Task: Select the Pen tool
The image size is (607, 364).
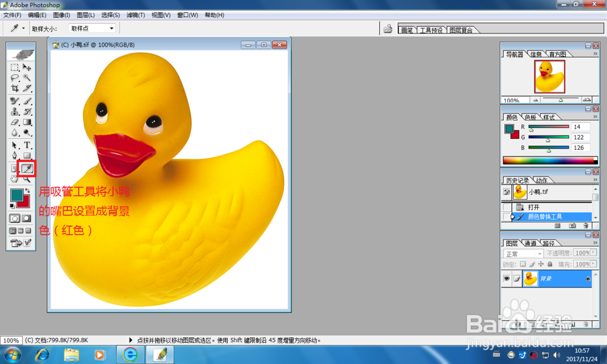Action: 15,155
